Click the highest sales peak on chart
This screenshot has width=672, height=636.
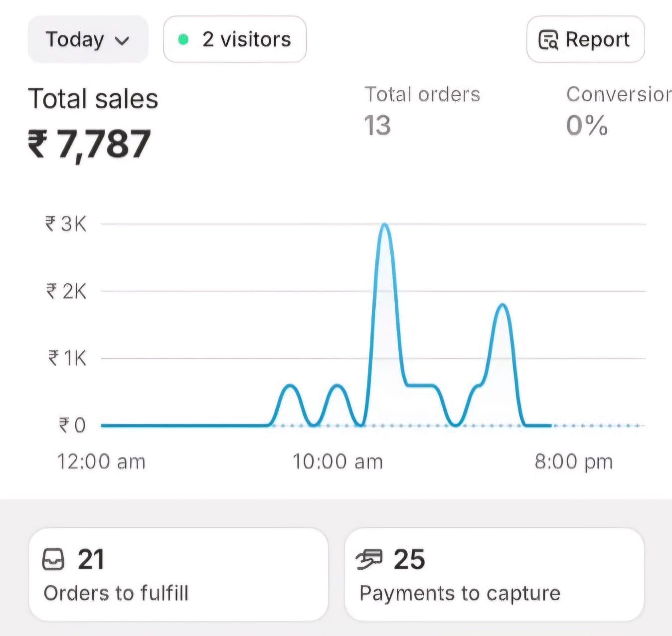tap(384, 225)
